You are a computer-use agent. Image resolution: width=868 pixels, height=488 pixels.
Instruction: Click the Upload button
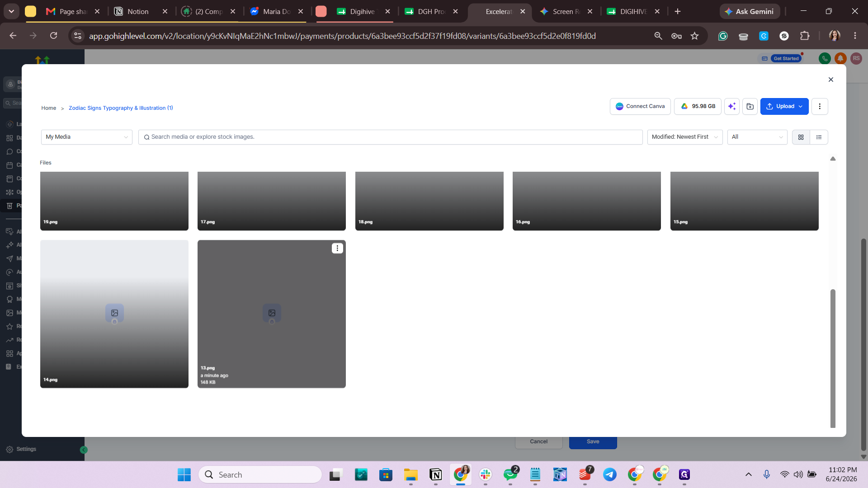tap(784, 107)
